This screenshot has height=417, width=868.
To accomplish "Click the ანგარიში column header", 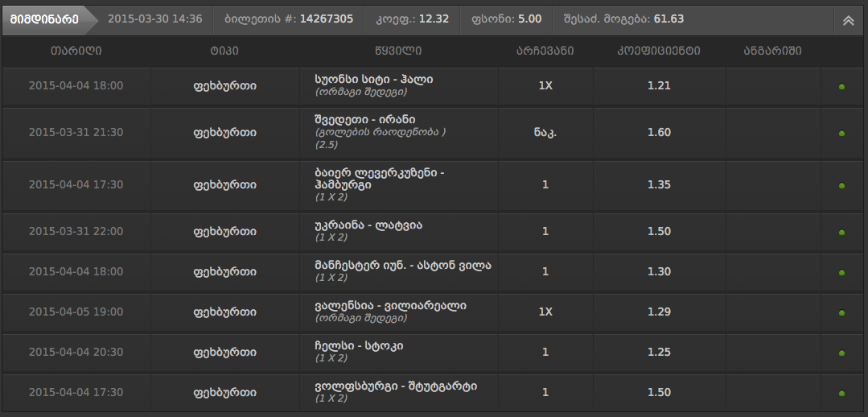I will (773, 51).
